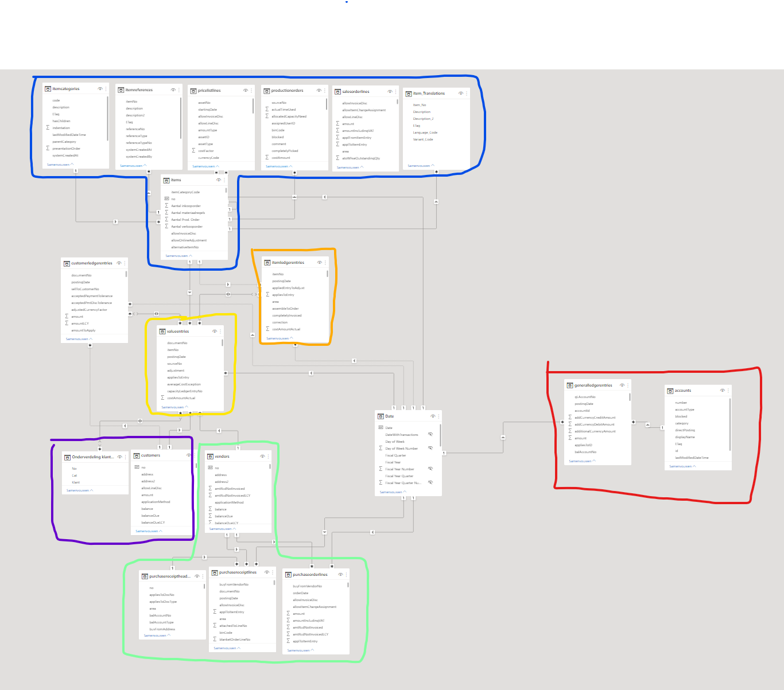Screen dimensions: 784x690
Task: Click the salesorderlines table icon
Action: coord(338,92)
